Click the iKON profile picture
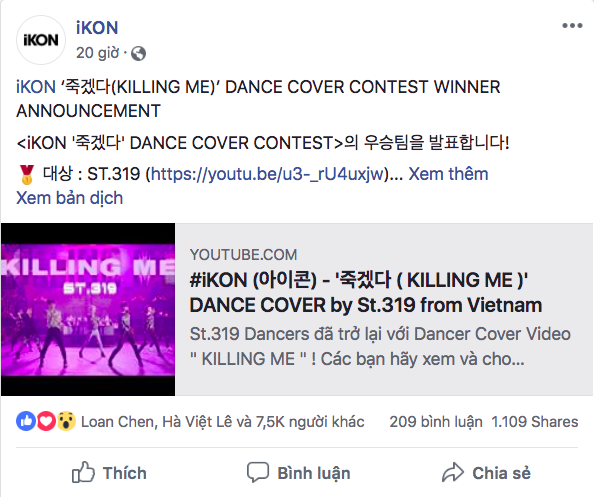This screenshot has width=594, height=497. [x=41, y=40]
